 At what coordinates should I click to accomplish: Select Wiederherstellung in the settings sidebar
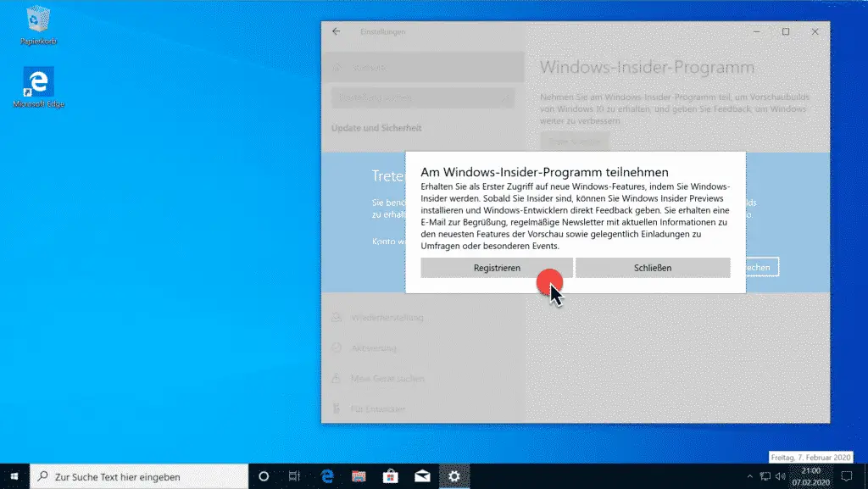(x=423, y=318)
